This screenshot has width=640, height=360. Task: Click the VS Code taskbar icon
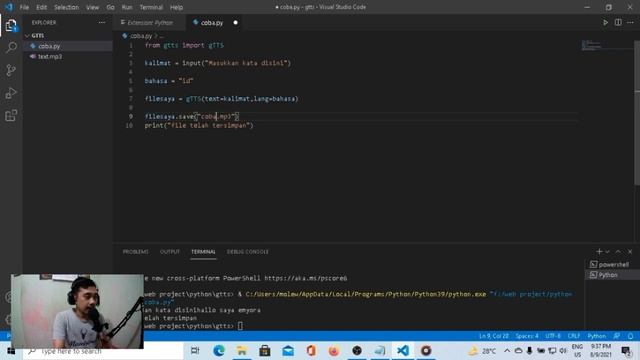coord(403,351)
